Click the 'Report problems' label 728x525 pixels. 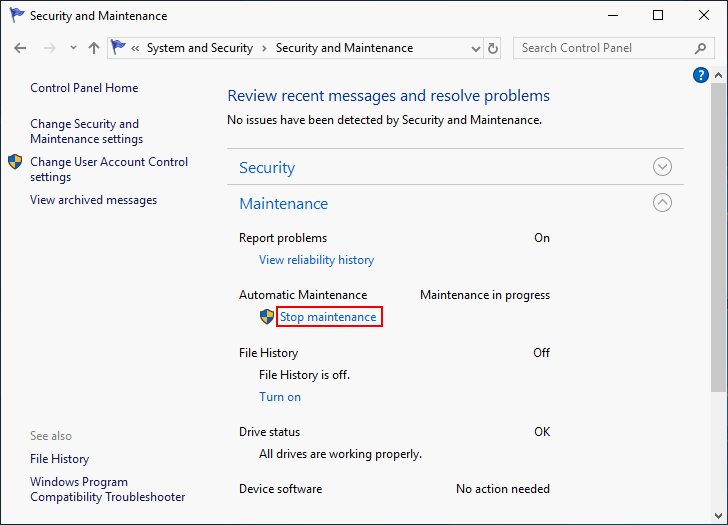point(283,238)
